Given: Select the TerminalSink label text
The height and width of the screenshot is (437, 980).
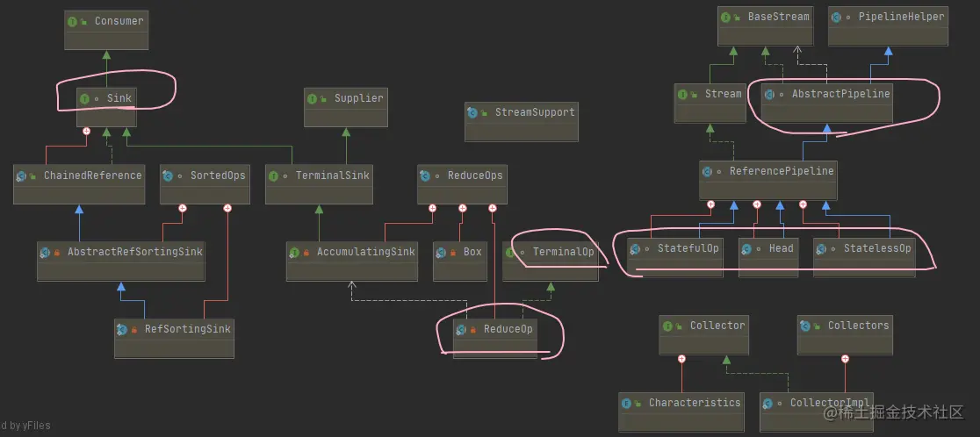Looking at the screenshot, I should tap(332, 176).
